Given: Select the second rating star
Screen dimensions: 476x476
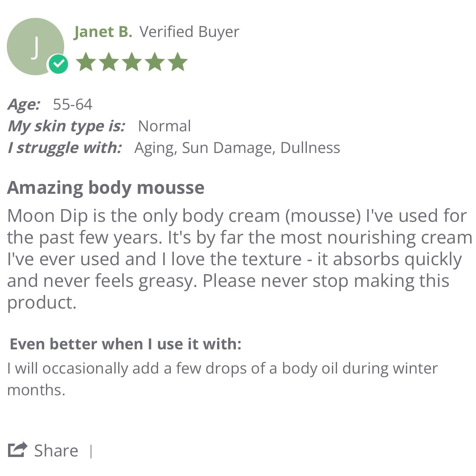Looking at the screenshot, I should (x=109, y=62).
